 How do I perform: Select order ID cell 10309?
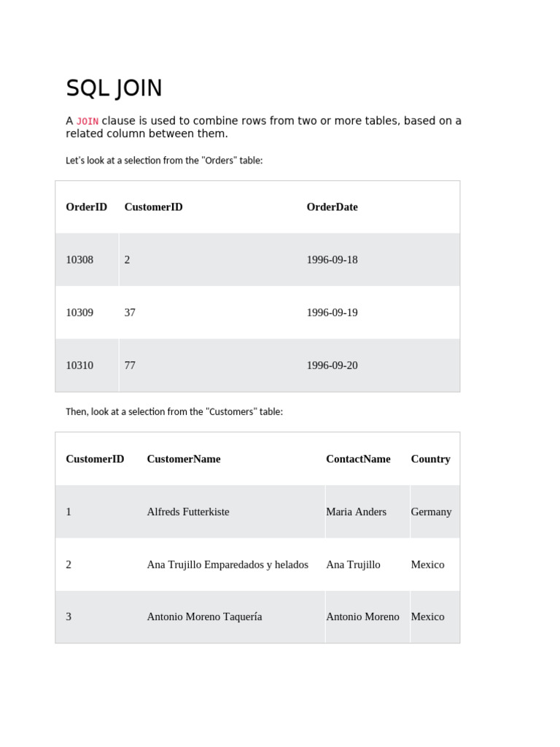click(x=79, y=312)
